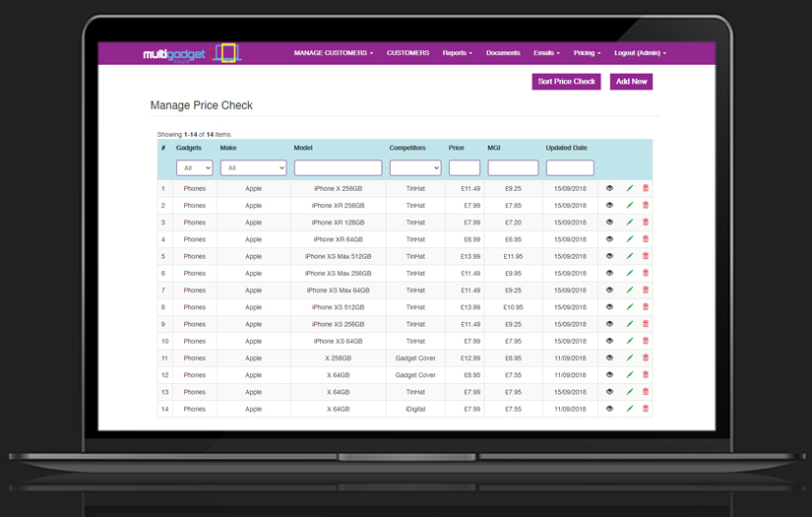The width and height of the screenshot is (812, 517).
Task: Focus the Model filter input field
Action: [x=339, y=167]
